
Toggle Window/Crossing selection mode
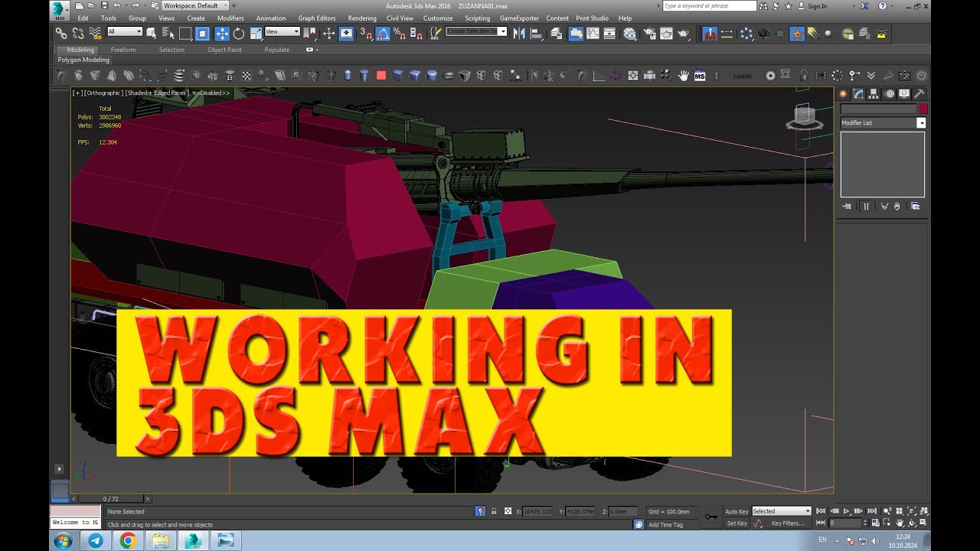click(x=202, y=34)
